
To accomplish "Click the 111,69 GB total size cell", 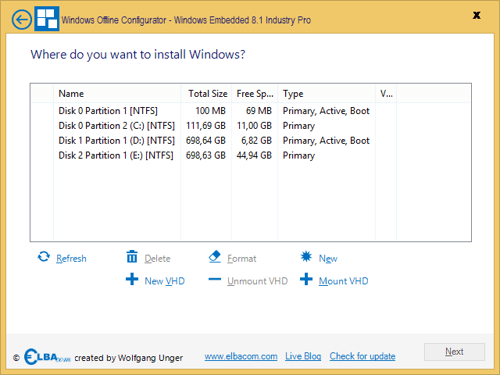I will (206, 126).
